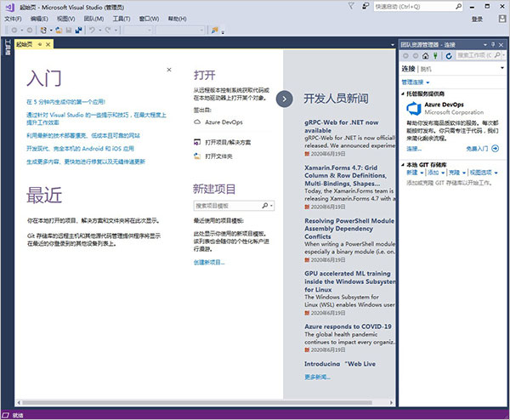Collapse the 托管服务提供商 section
Image resolution: width=510 pixels, height=420 pixels.
click(x=403, y=94)
